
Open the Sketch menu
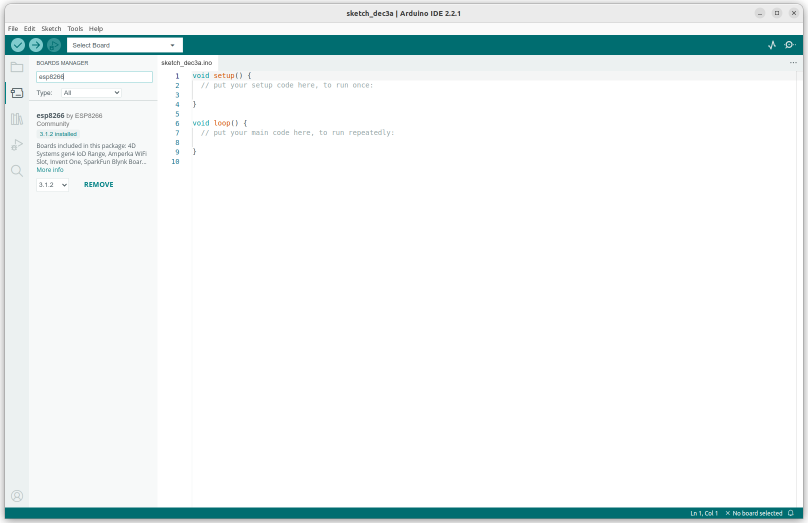[51, 28]
